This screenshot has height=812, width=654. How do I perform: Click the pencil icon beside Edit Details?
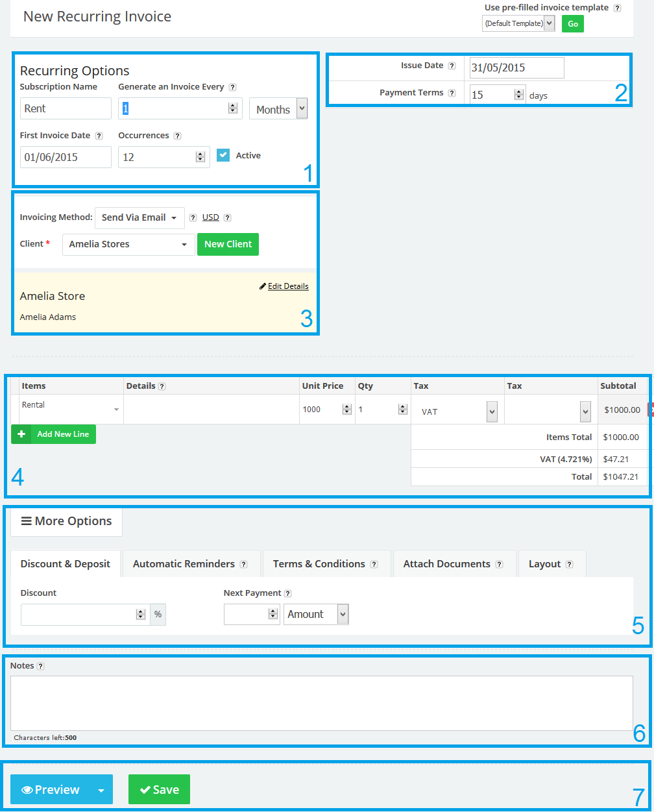pos(262,286)
